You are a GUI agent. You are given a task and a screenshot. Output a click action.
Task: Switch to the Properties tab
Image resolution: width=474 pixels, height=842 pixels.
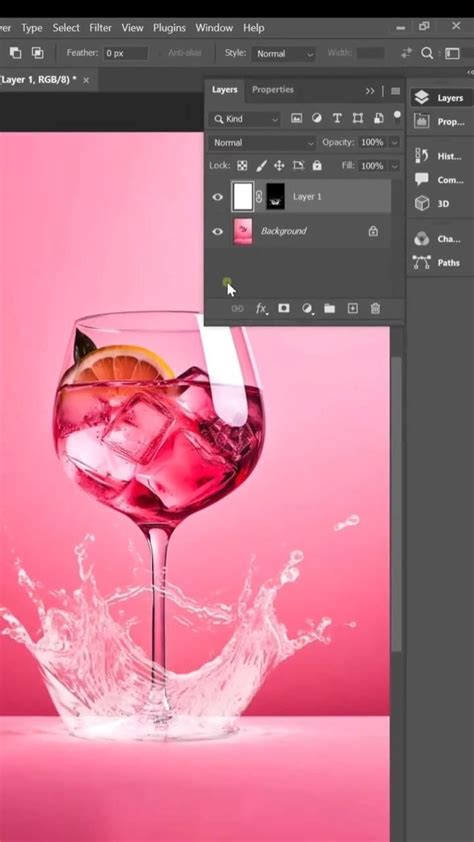[x=273, y=90]
